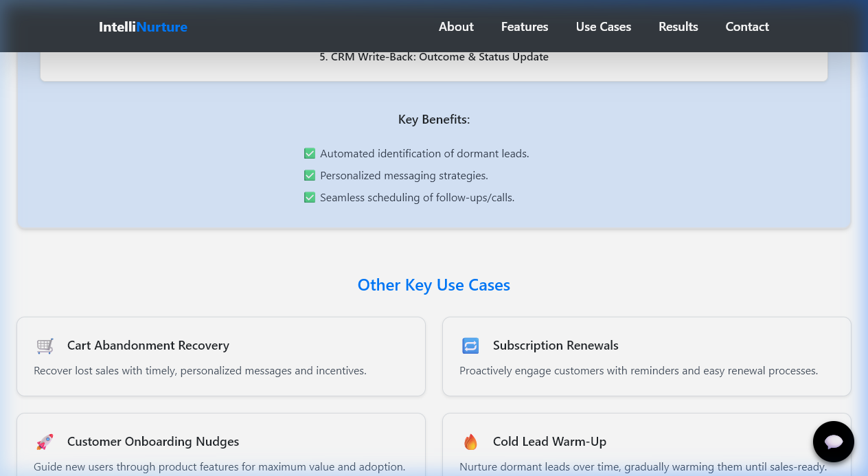
Task: Open the About nav item
Action: [456, 27]
